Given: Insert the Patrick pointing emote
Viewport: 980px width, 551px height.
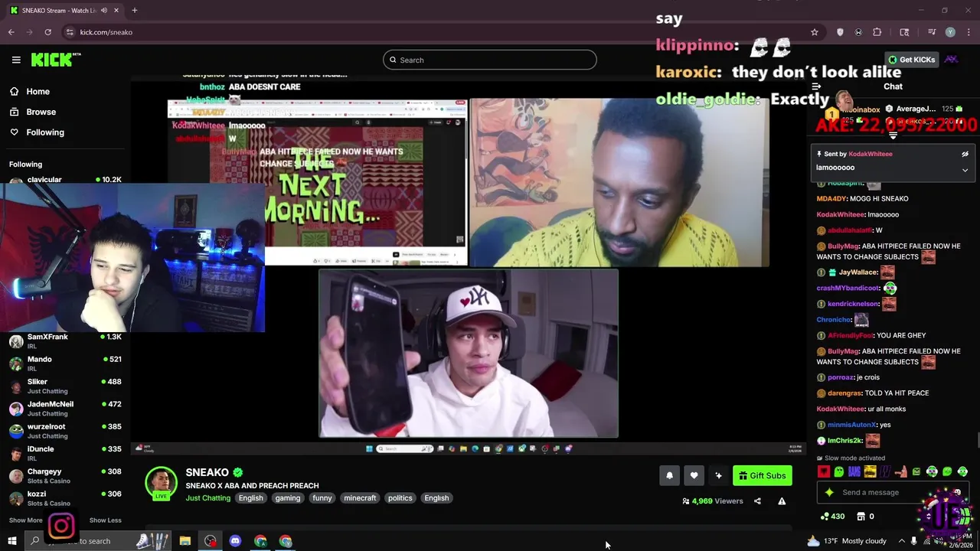Looking at the screenshot, I should [900, 472].
